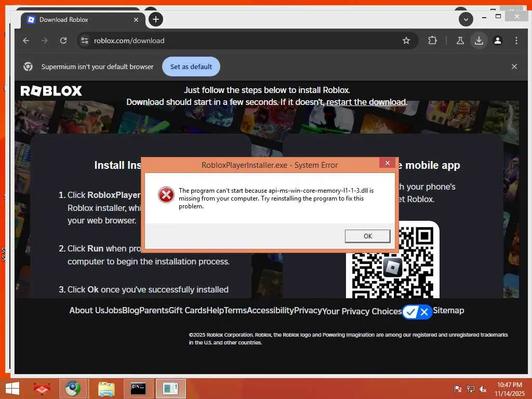Open the red bird app on the taskbar
532x399 pixels.
point(42,389)
